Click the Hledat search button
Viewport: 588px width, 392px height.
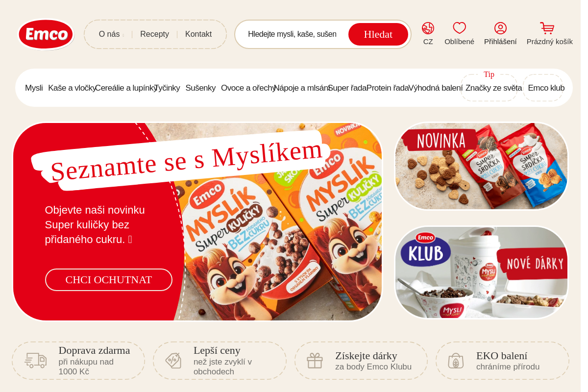pyautogui.click(x=378, y=34)
